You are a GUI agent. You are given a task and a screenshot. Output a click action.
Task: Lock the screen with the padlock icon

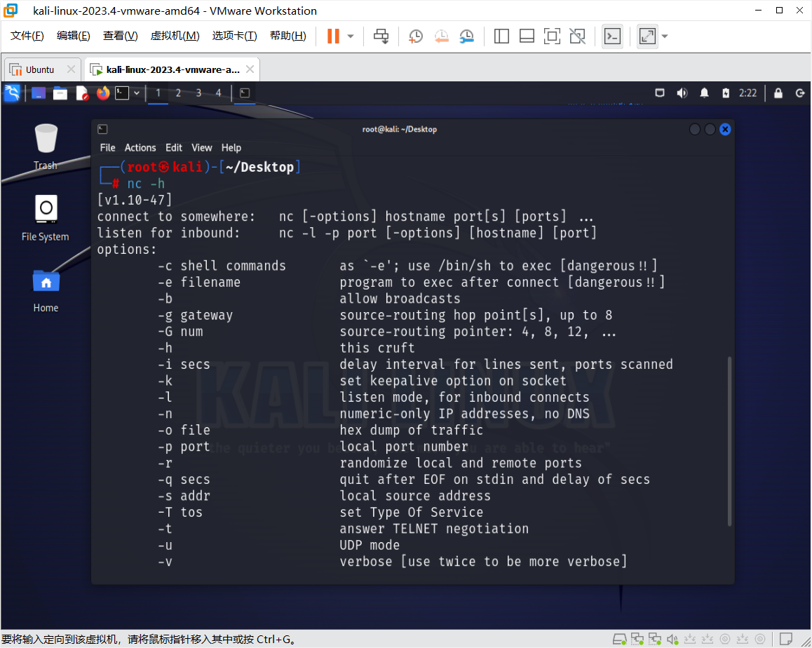pos(778,93)
